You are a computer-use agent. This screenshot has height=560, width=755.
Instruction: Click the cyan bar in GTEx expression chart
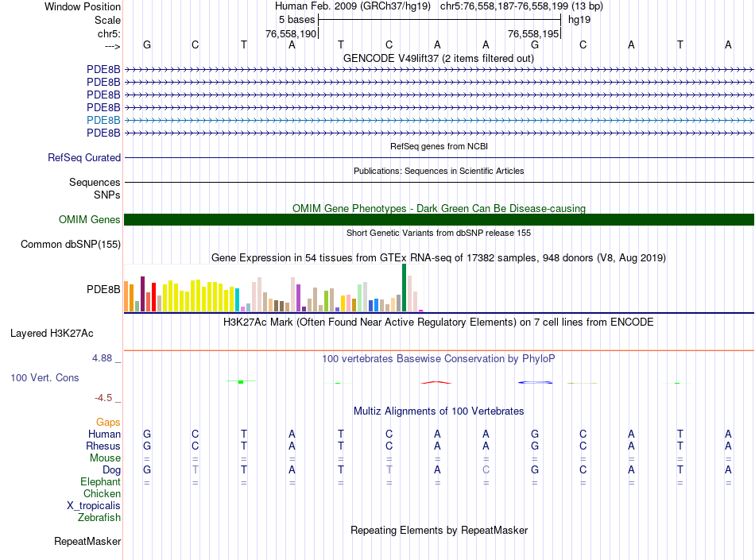[x=238, y=299]
